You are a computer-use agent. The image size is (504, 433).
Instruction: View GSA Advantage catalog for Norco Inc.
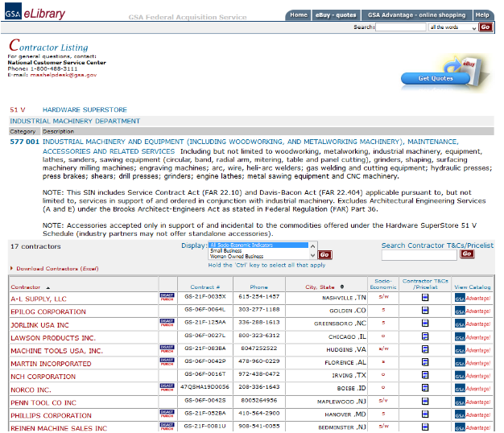(473, 389)
